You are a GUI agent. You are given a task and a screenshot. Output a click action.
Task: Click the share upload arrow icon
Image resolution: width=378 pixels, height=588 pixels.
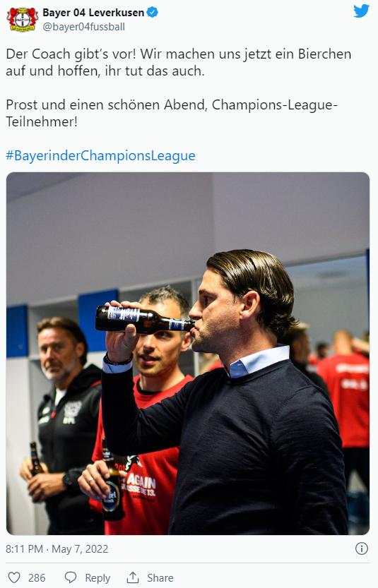(133, 577)
